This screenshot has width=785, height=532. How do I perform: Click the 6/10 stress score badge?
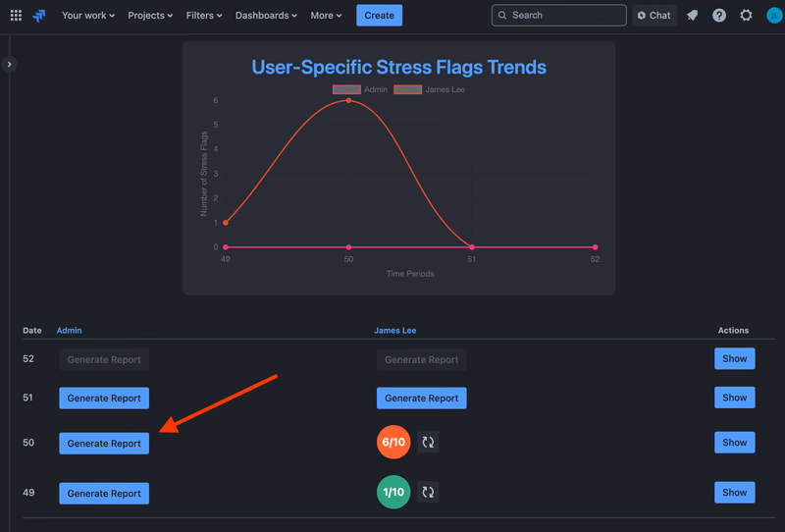click(x=393, y=442)
